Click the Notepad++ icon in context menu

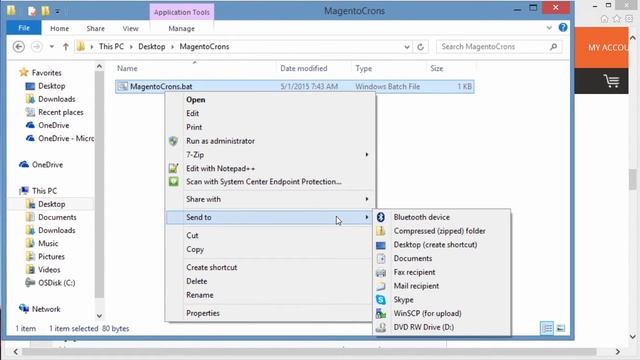[173, 168]
